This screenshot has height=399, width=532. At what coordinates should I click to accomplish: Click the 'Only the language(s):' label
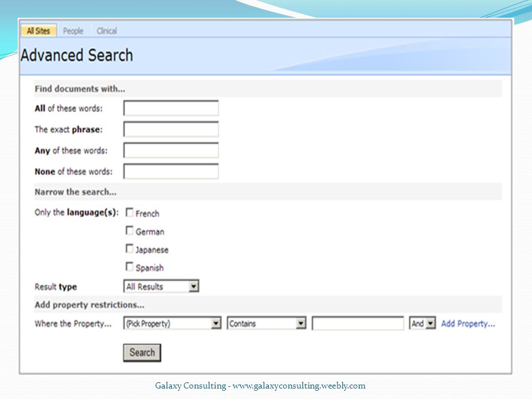click(x=76, y=213)
